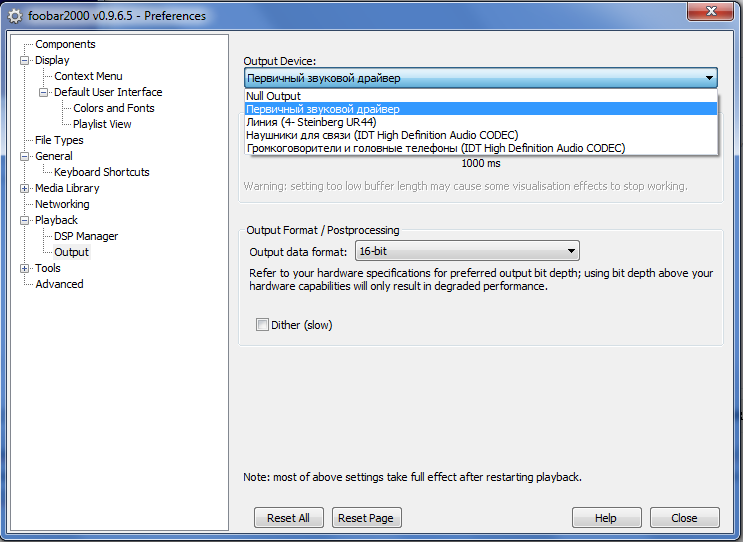Enable the Dither (slow) checkbox
The height and width of the screenshot is (542, 743).
click(262, 325)
